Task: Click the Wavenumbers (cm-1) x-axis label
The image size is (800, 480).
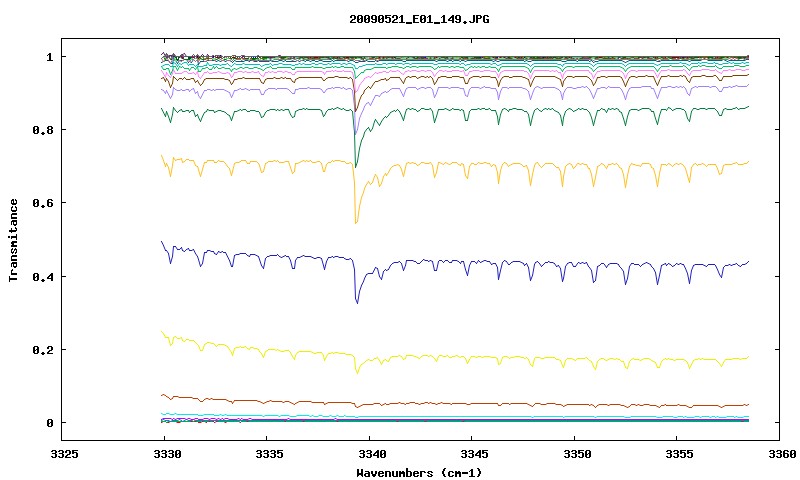Action: tap(419, 472)
